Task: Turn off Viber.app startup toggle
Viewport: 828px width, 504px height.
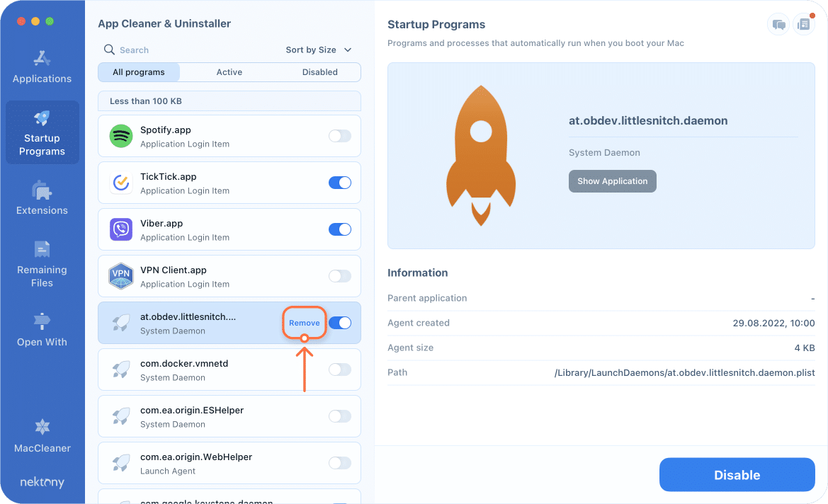Action: point(339,229)
